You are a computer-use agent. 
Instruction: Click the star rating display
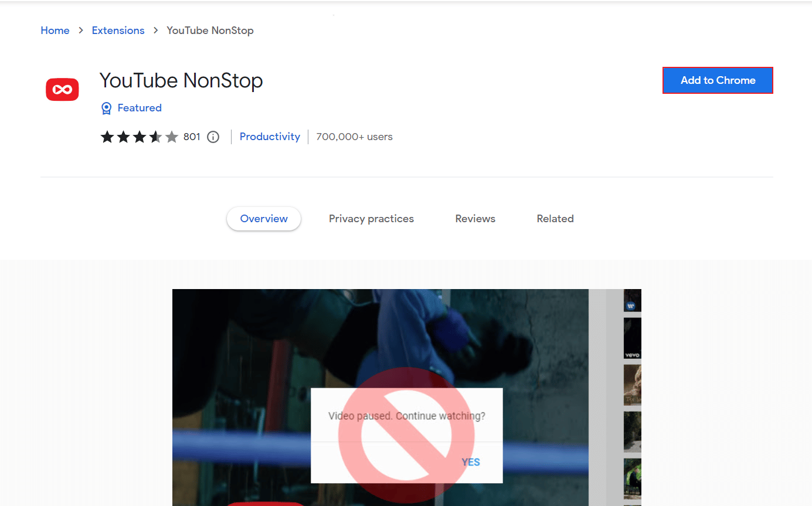pos(140,137)
